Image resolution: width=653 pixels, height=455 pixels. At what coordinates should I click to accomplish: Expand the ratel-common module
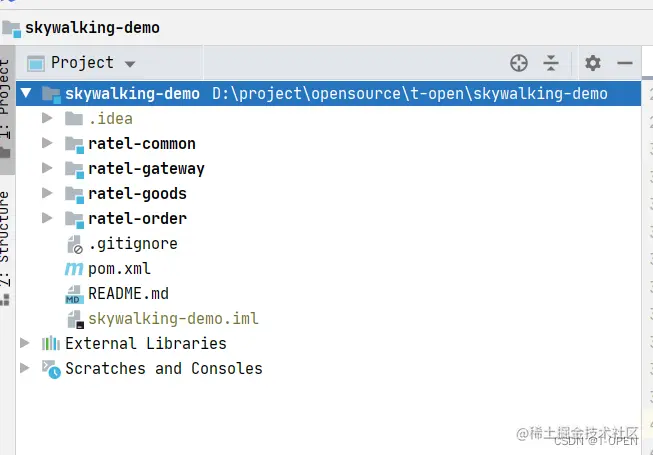47,143
